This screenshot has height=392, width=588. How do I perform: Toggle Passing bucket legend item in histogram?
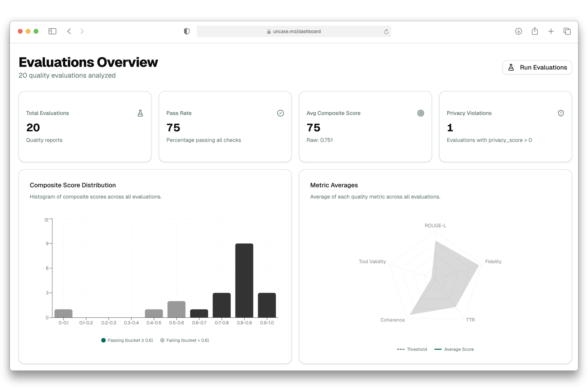point(127,340)
